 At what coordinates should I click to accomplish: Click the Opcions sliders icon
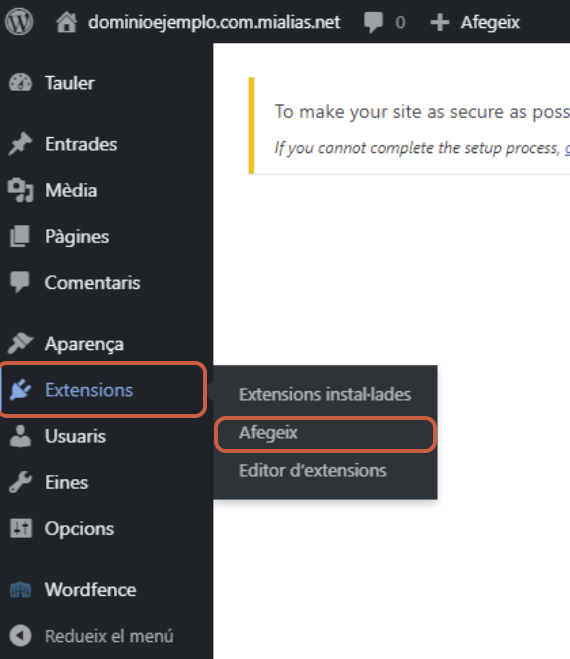click(21, 528)
